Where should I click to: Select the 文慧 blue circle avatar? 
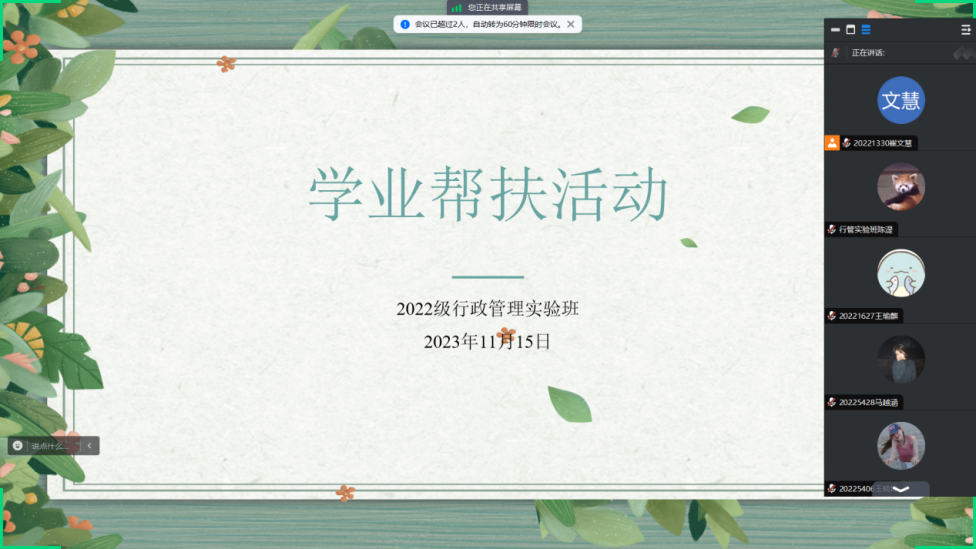[x=901, y=100]
